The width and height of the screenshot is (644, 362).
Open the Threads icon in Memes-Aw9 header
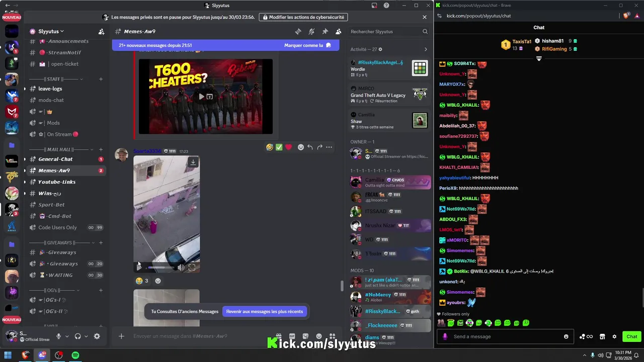tap(298, 32)
